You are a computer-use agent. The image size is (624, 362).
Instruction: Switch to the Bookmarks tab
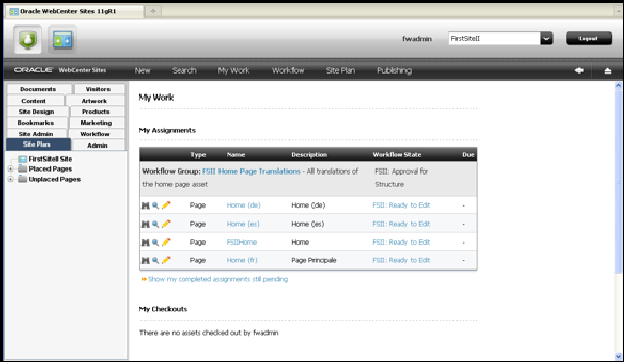36,123
